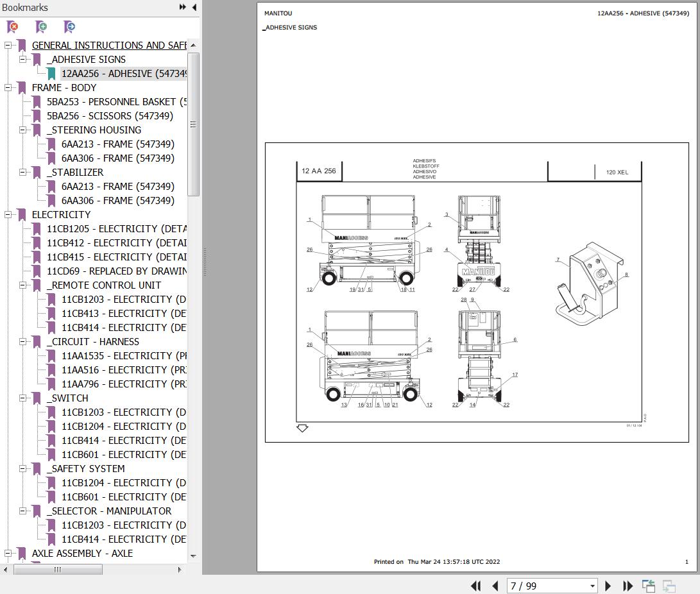Open bookmark 11AA796 - ELECTRICITY
The height and width of the screenshot is (594, 700).
124,384
